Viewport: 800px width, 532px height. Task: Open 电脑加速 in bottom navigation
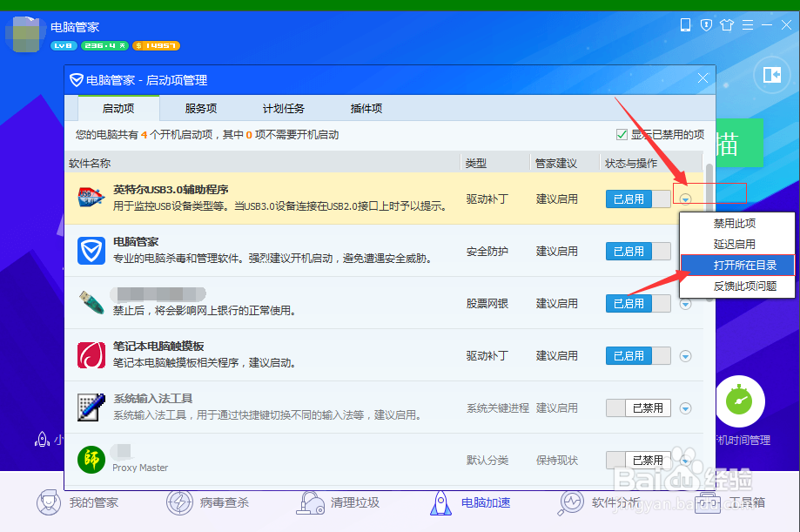470,502
